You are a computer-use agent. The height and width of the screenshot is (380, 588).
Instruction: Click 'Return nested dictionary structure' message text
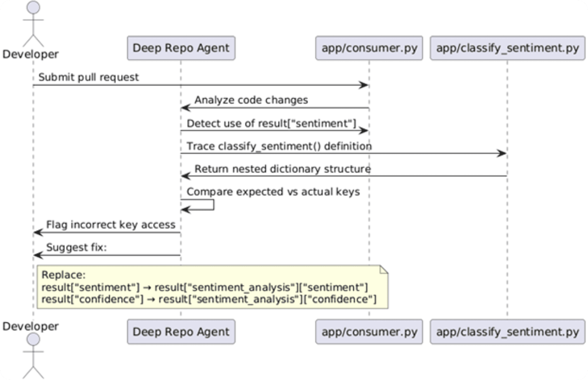[x=282, y=169]
